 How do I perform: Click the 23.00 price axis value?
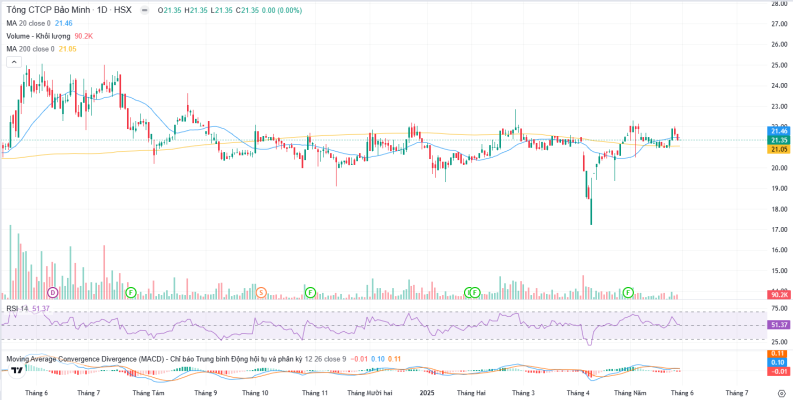[779, 107]
